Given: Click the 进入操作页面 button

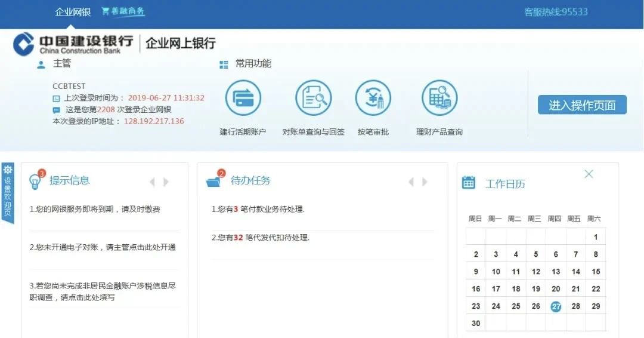Looking at the screenshot, I should point(582,105).
